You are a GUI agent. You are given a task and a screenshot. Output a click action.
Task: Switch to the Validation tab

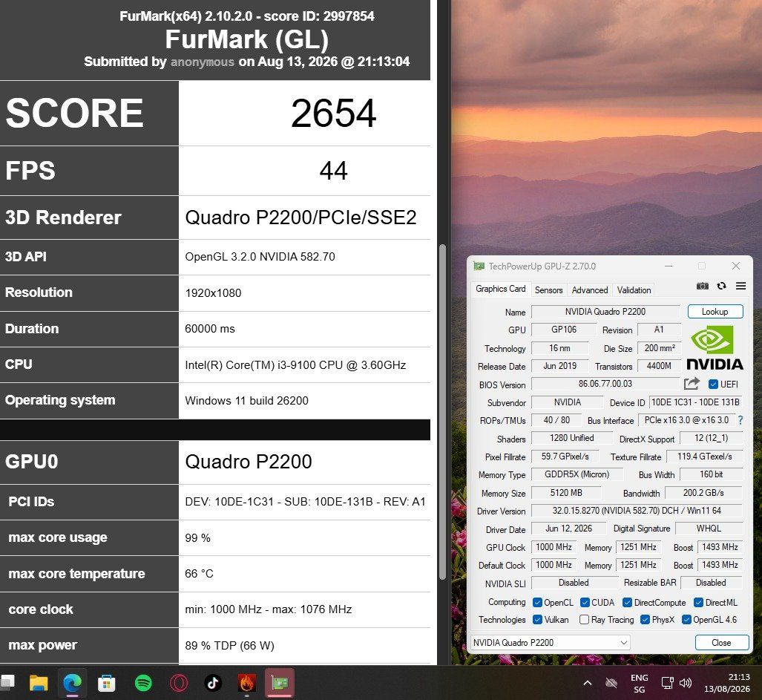pyautogui.click(x=634, y=290)
